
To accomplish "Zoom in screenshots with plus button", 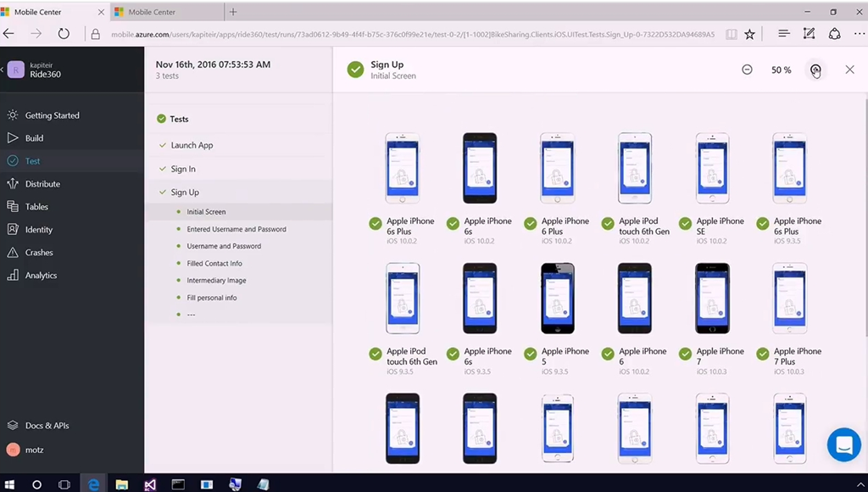I will (x=815, y=70).
